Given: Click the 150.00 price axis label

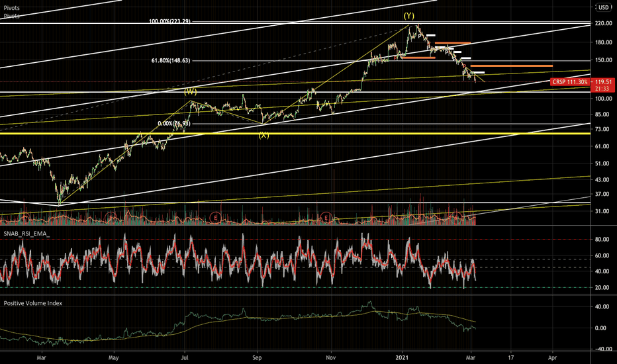Looking at the screenshot, I should (x=604, y=60).
